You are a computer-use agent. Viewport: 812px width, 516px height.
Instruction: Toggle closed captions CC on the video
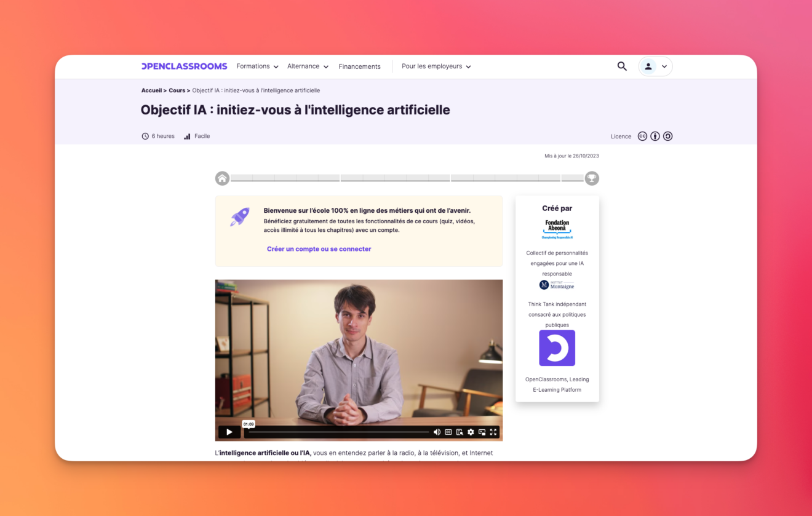[448, 432]
